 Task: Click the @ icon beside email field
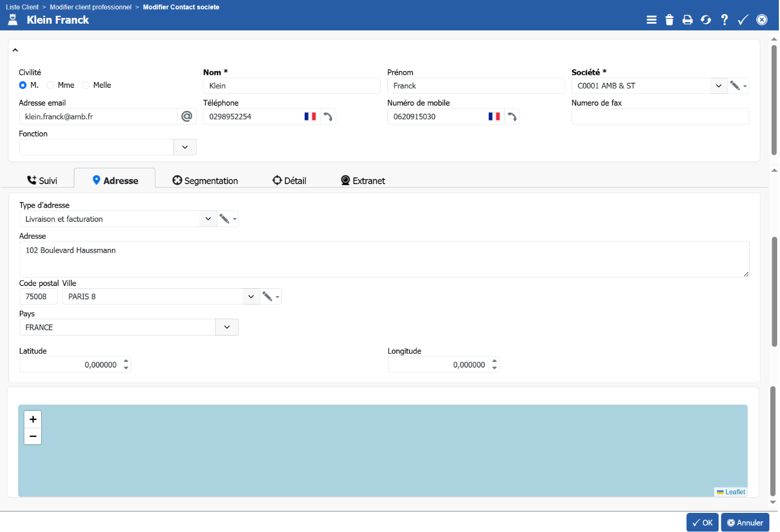click(186, 117)
